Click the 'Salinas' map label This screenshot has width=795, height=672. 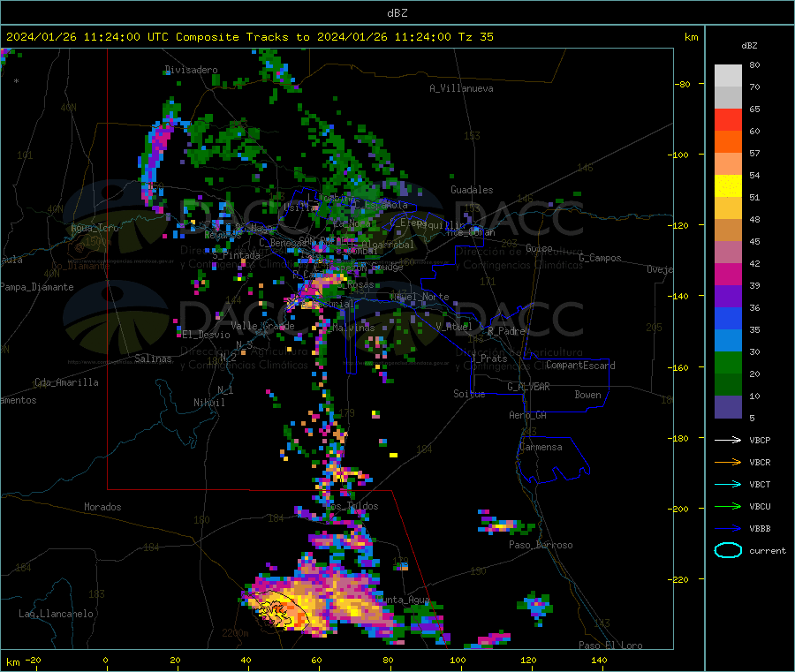pos(153,359)
